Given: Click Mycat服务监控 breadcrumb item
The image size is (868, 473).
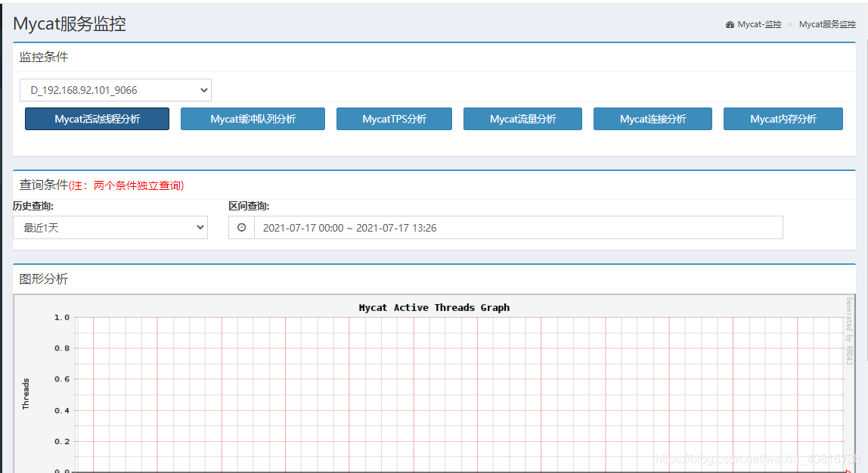Looking at the screenshot, I should pyautogui.click(x=827, y=24).
